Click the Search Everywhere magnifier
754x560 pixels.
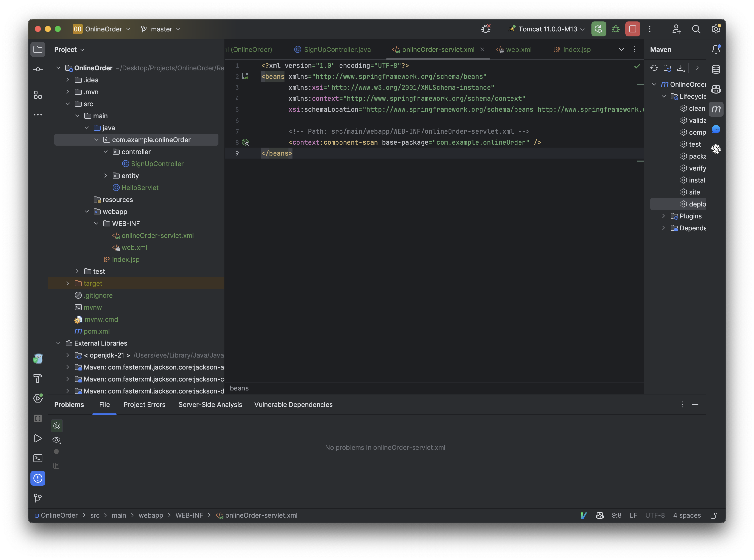[x=696, y=29]
